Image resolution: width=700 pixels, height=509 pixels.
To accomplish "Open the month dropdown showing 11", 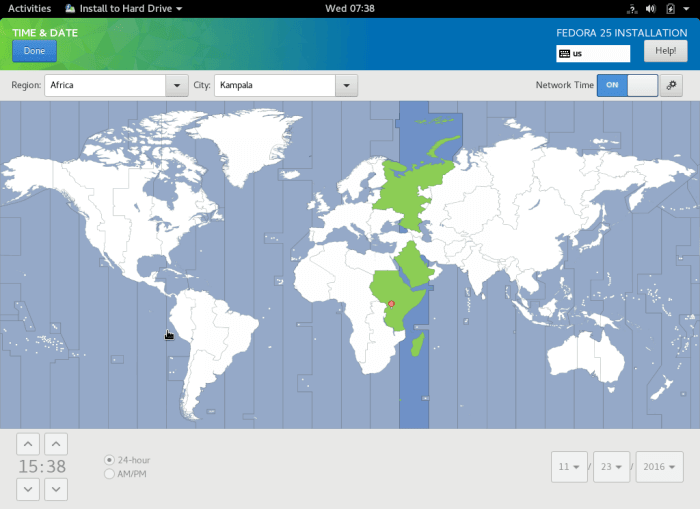I will (569, 467).
